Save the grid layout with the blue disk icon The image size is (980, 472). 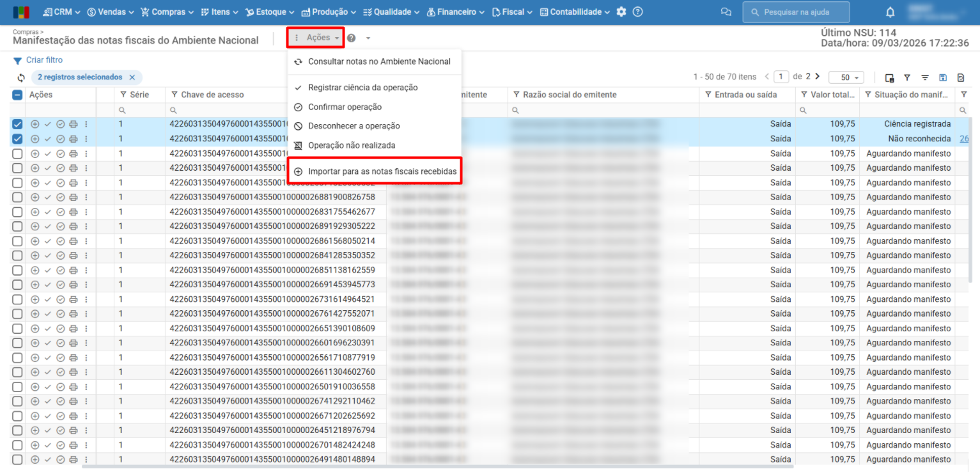click(x=943, y=77)
